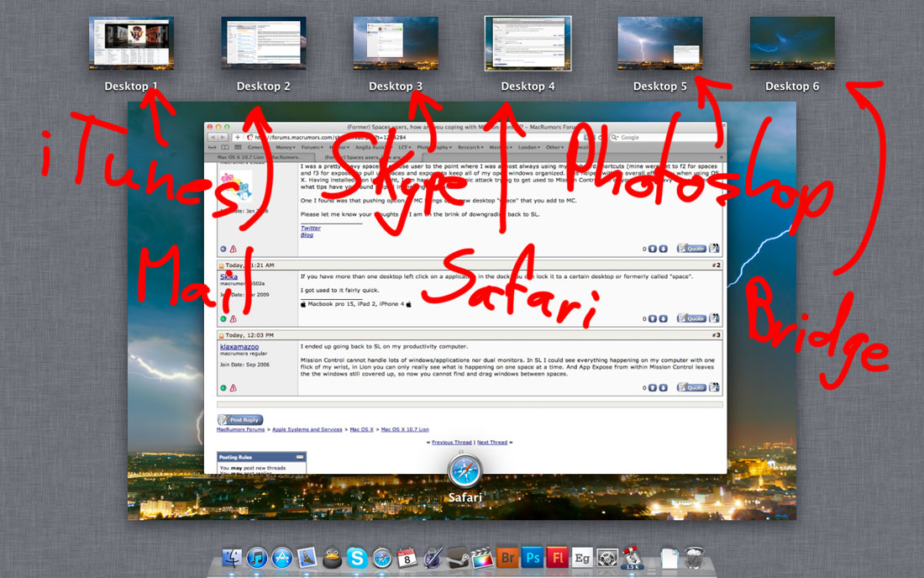Click Safari's back arrow button
This screenshot has height=578, width=924.
[213, 137]
